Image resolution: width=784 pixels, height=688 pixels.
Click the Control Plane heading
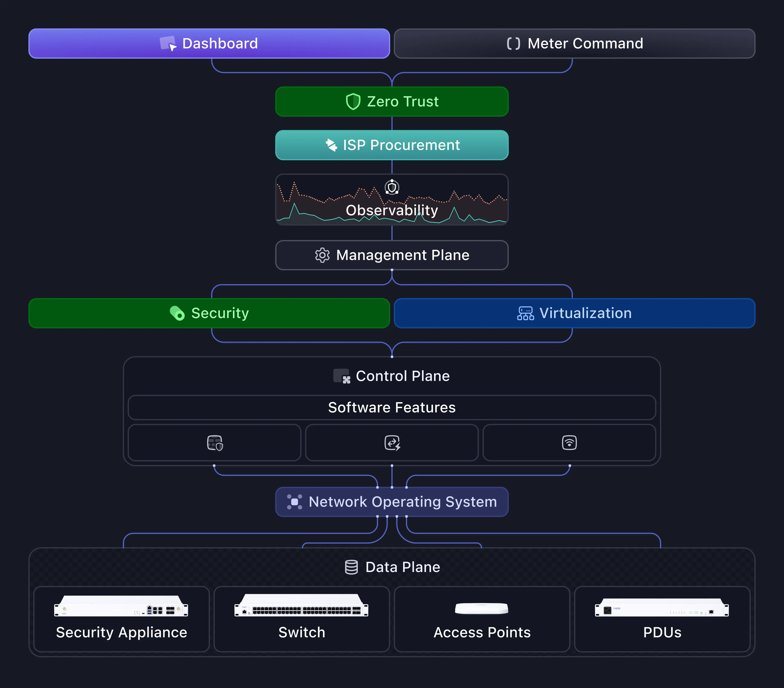click(403, 376)
